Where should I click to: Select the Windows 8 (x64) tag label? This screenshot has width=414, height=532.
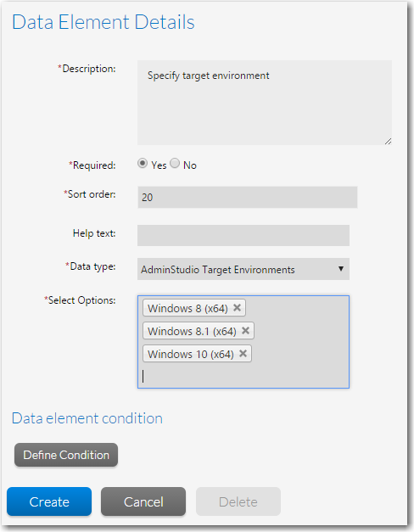(x=187, y=308)
